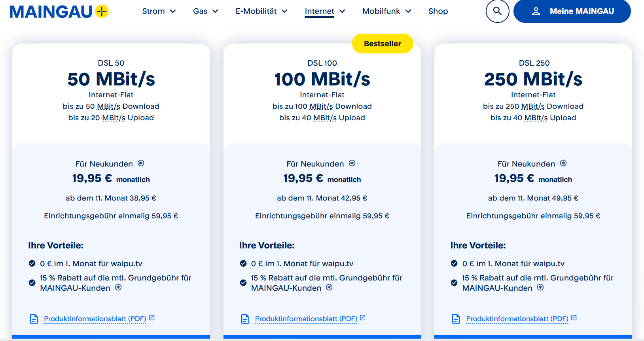Open the E-Mobilität dropdown
The image size is (644, 341).
point(261,11)
